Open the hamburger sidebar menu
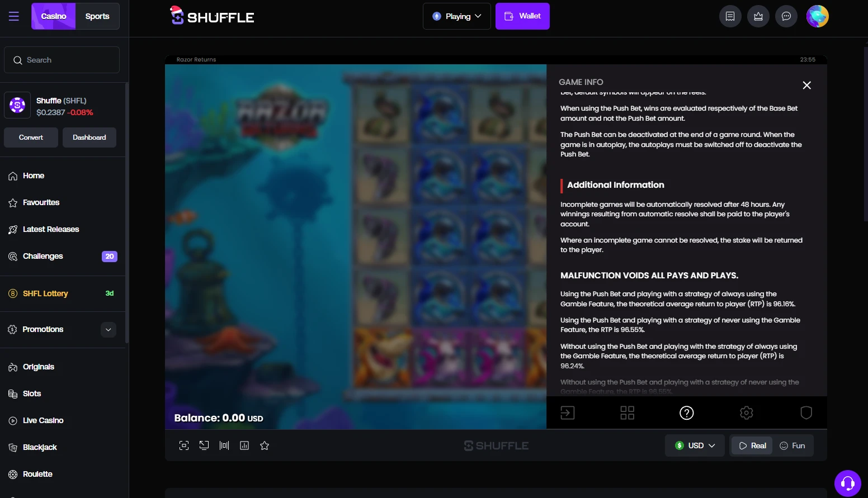Screen dimensions: 868x498 (14, 16)
